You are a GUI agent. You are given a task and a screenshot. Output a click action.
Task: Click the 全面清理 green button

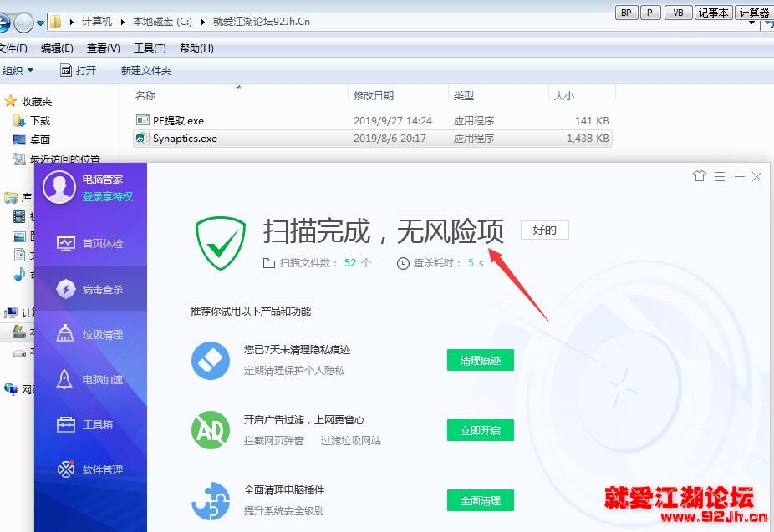(x=481, y=500)
